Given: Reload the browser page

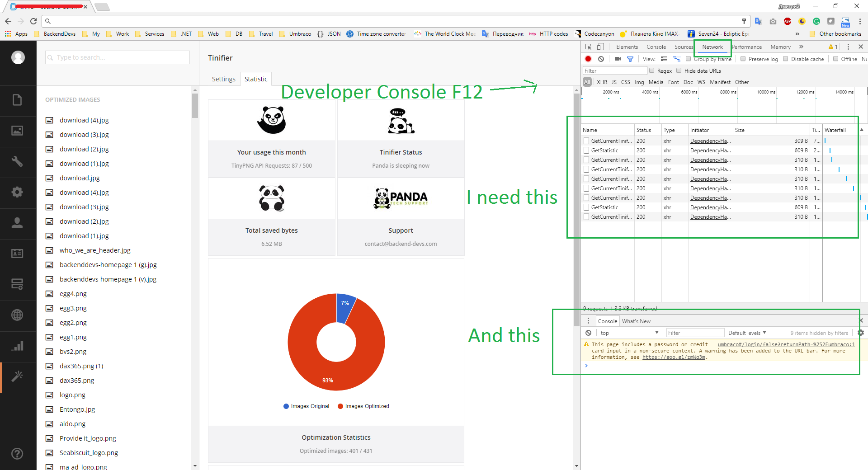Looking at the screenshot, I should point(33,21).
